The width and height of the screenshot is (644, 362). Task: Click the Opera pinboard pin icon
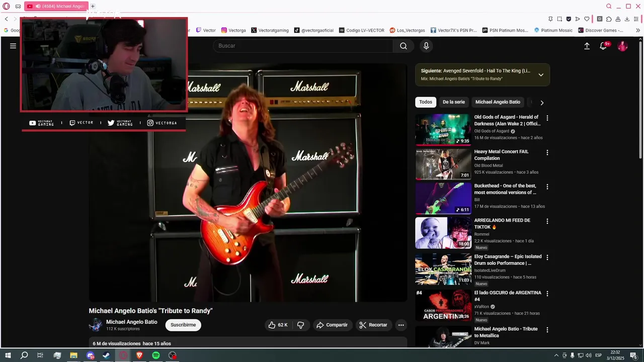click(550, 19)
